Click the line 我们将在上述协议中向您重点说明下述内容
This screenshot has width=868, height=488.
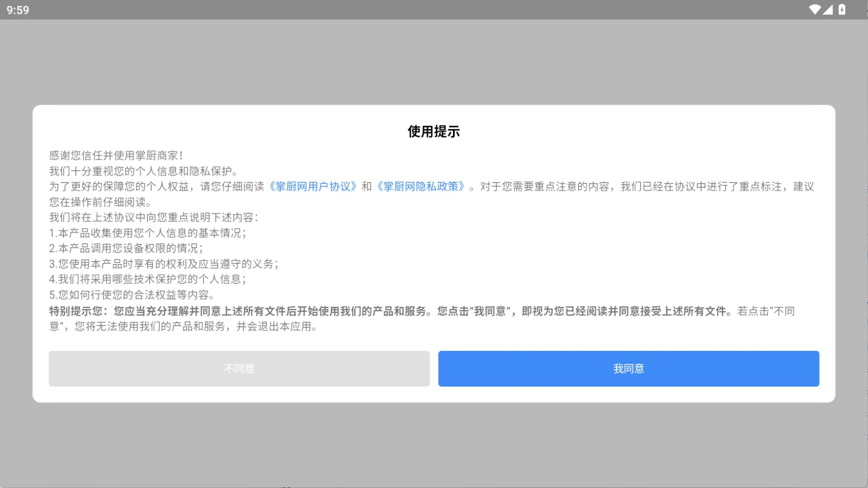tap(154, 217)
